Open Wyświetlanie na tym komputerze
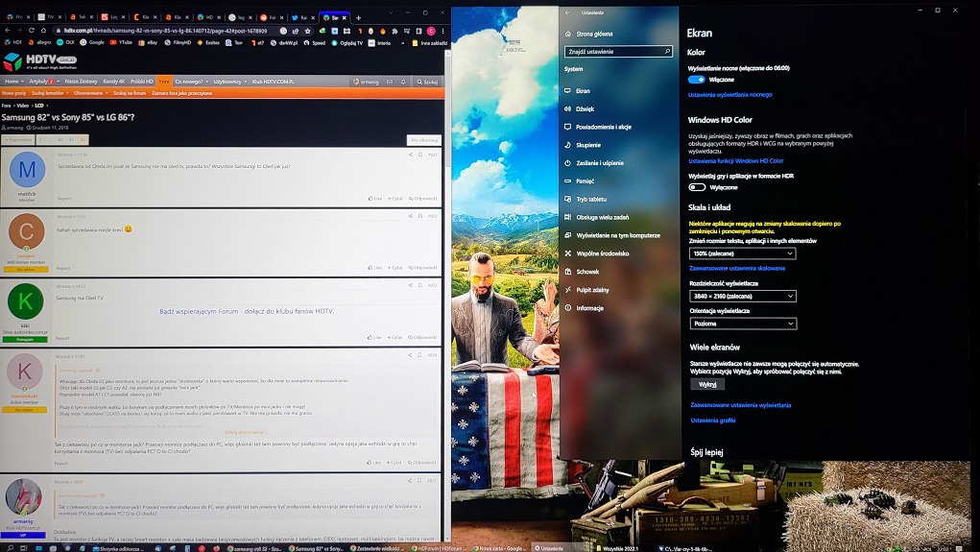The height and width of the screenshot is (552, 980). [611, 235]
